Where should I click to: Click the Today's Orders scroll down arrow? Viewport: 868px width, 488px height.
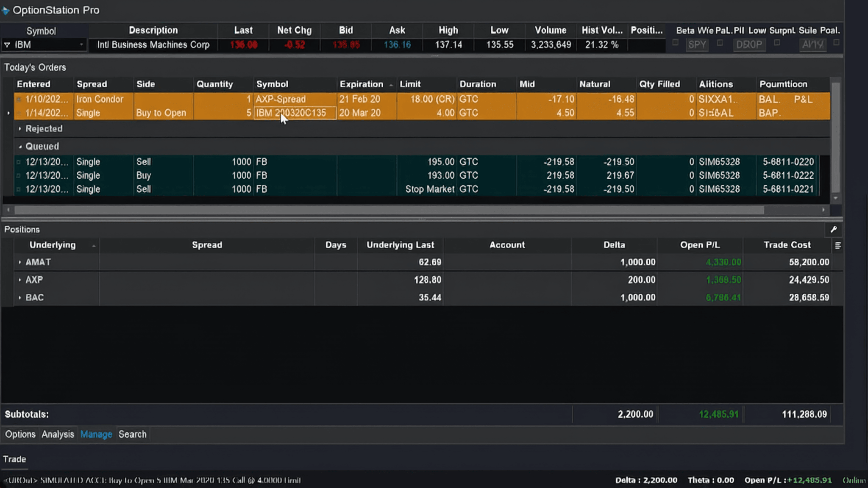tap(835, 198)
